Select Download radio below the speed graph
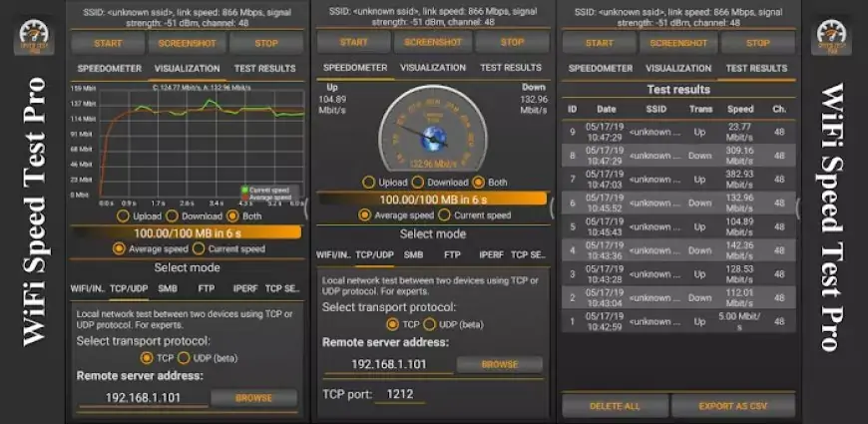 (x=195, y=216)
